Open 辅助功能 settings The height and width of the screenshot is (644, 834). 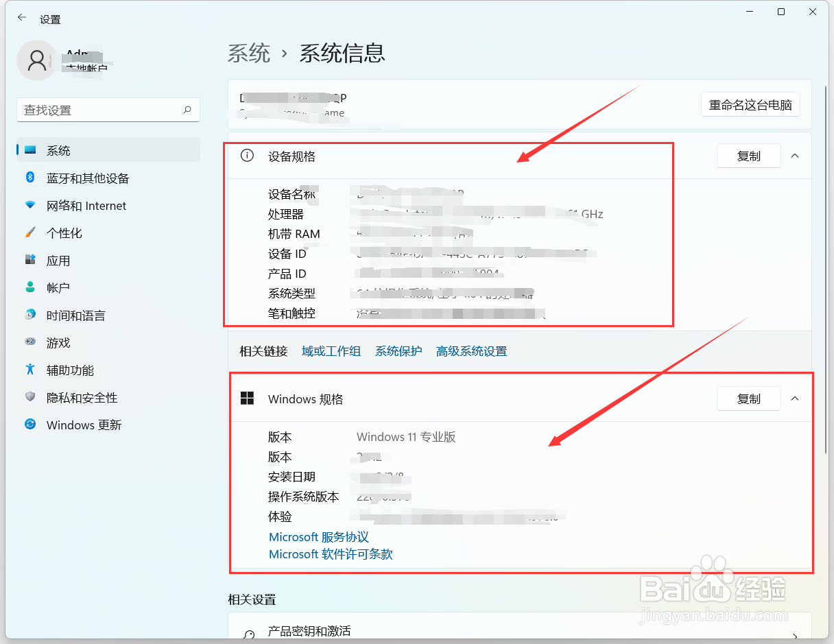click(x=108, y=370)
